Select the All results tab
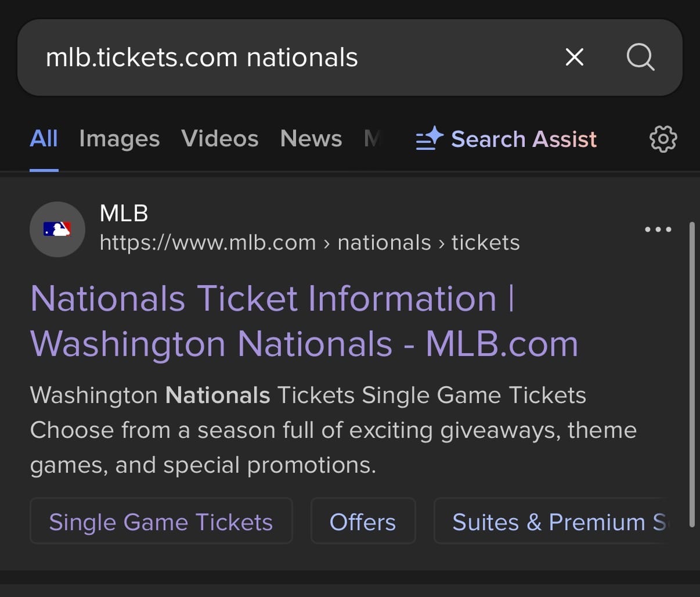This screenshot has width=700, height=597. point(44,139)
